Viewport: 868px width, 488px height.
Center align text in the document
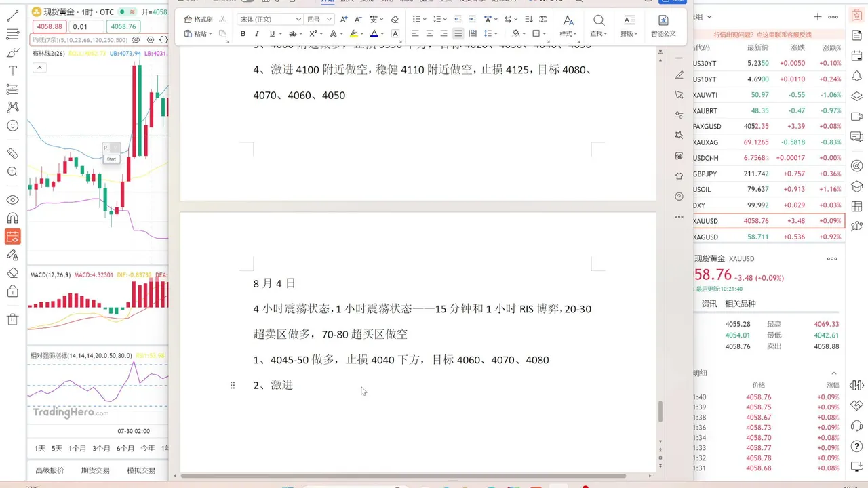click(429, 33)
